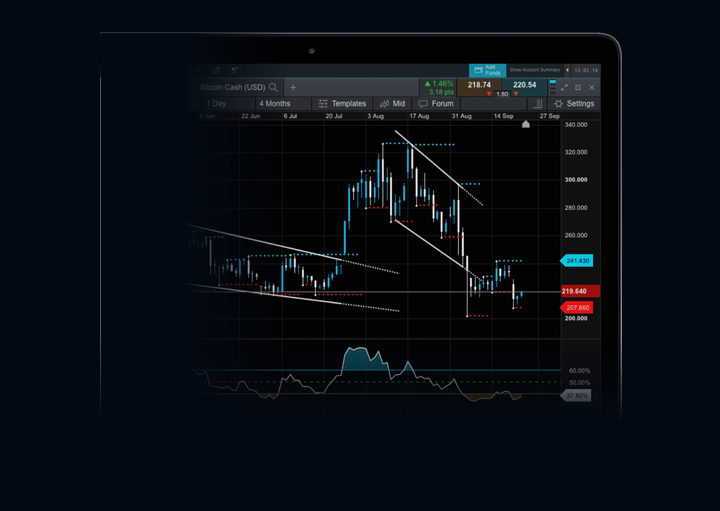
Task: Change the Mid price type
Action: click(x=393, y=104)
